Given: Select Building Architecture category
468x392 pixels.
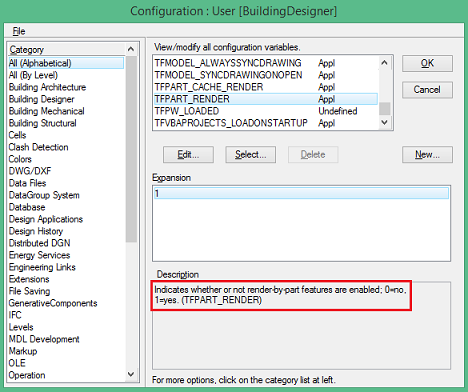Looking at the screenshot, I should 66,87.
